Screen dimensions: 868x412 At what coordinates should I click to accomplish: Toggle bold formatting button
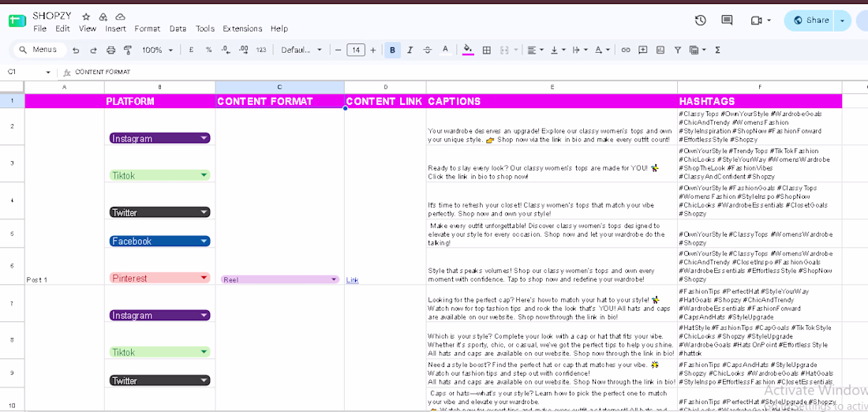pos(392,50)
